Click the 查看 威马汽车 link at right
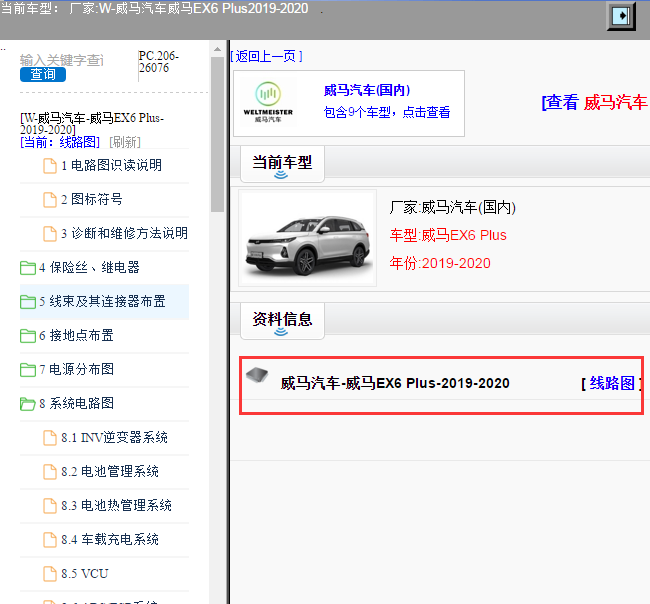This screenshot has width=650, height=604. 594,102
